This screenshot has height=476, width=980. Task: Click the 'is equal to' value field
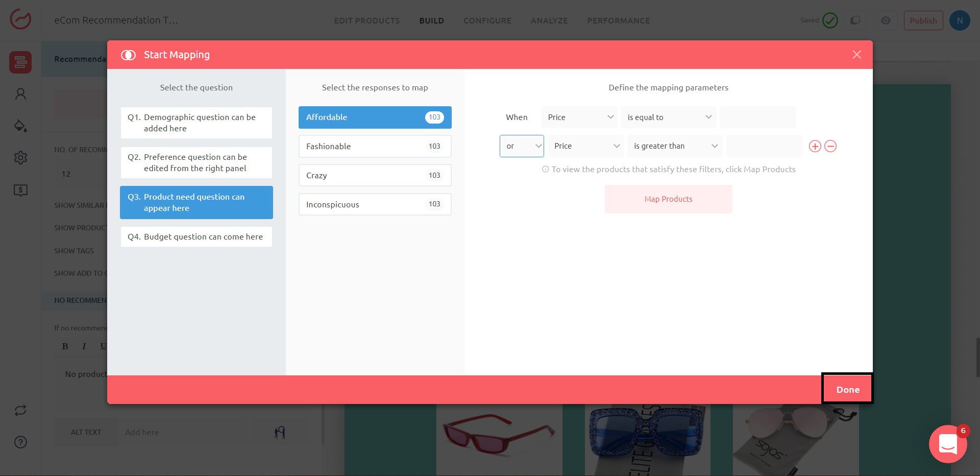(x=758, y=117)
